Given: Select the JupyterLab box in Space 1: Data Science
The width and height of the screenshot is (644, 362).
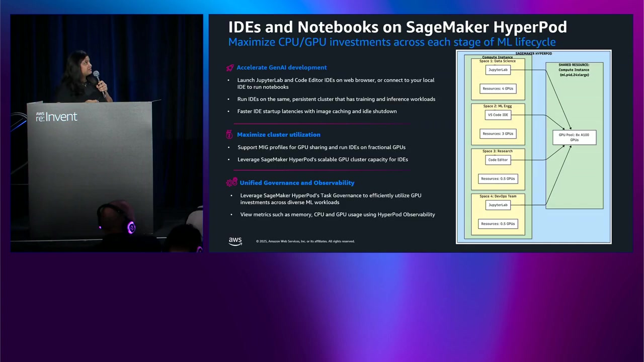Looking at the screenshot, I should (498, 70).
